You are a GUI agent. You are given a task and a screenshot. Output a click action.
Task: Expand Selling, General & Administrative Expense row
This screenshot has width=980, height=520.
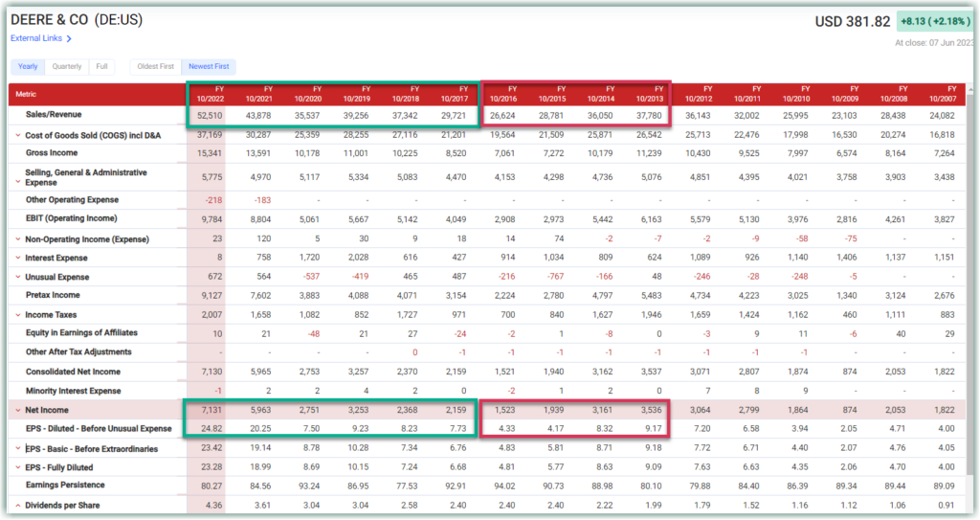(18, 182)
